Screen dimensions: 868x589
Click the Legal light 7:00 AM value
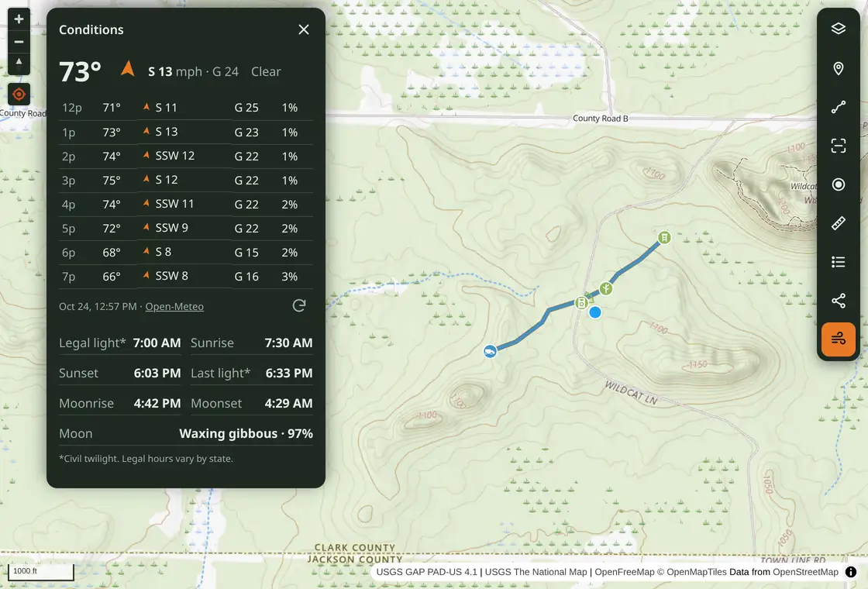pyautogui.click(x=157, y=343)
